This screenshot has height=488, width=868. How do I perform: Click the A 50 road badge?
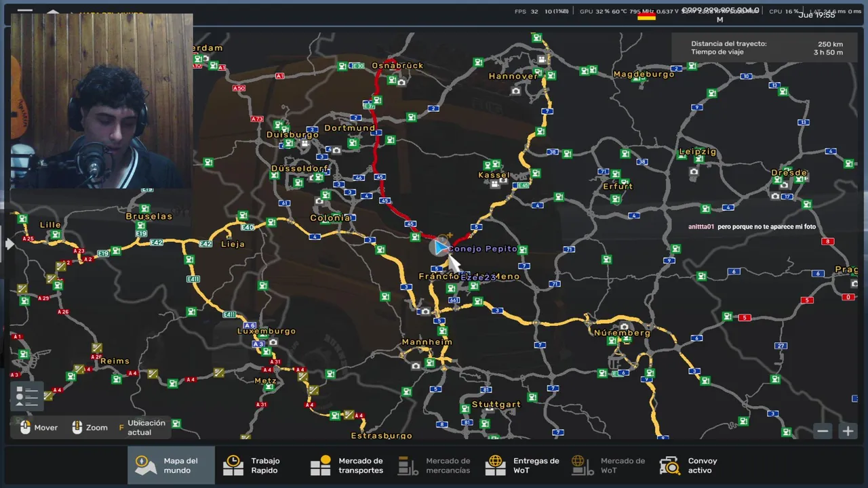[239, 88]
